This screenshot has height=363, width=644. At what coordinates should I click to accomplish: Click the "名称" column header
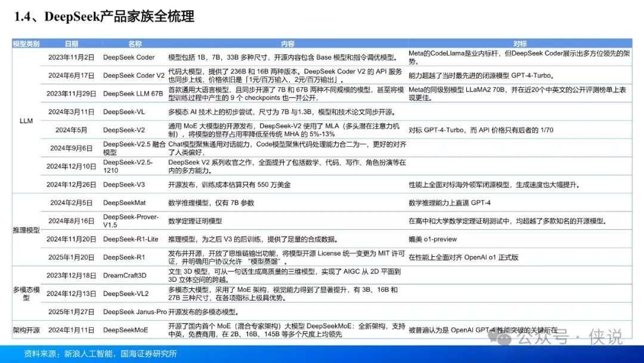[x=135, y=44]
